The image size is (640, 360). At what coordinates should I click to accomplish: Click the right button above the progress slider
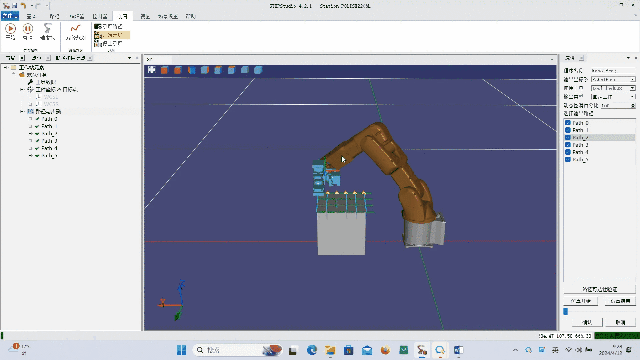(x=620, y=301)
